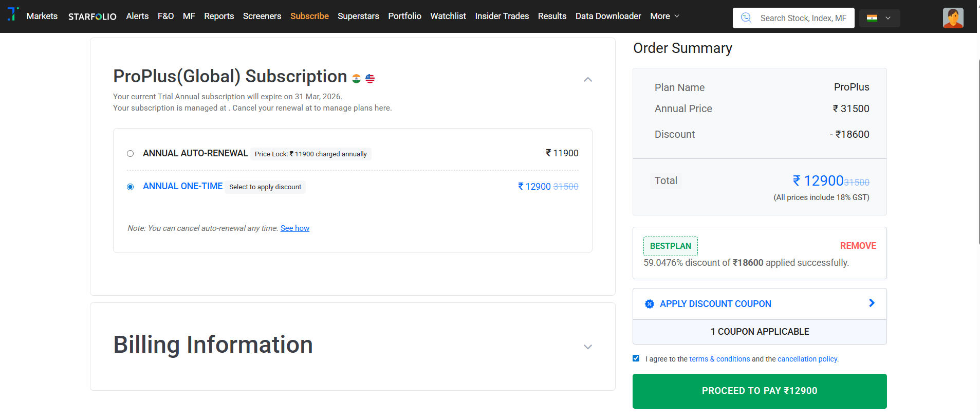Viewport: 980px width, 416px height.
Task: Click the US flag beside ProPlus title
Action: [370, 79]
